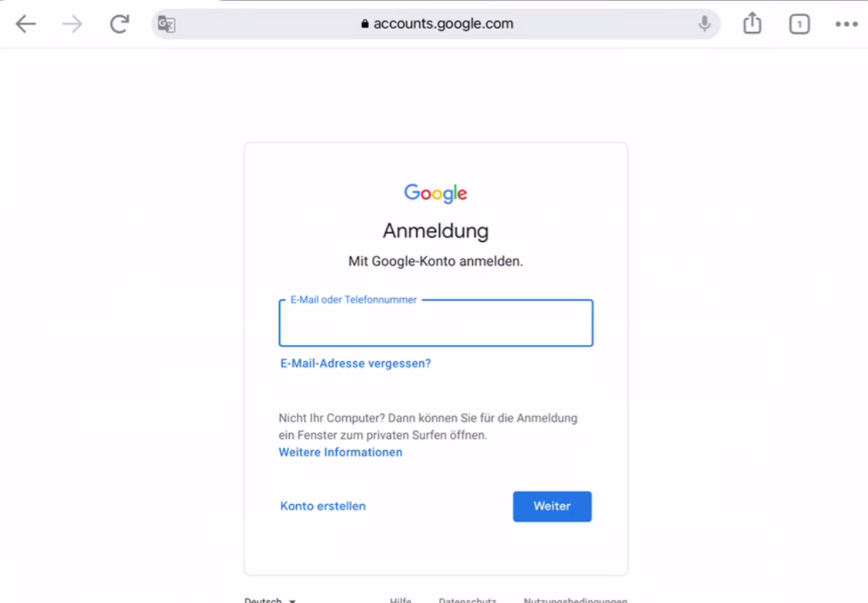Open the browser more-options menu
This screenshot has height=603, width=868.
(846, 23)
